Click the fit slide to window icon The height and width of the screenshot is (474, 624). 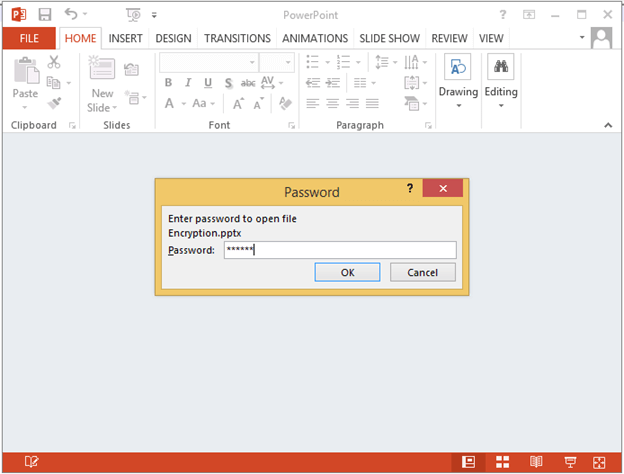pyautogui.click(x=601, y=462)
